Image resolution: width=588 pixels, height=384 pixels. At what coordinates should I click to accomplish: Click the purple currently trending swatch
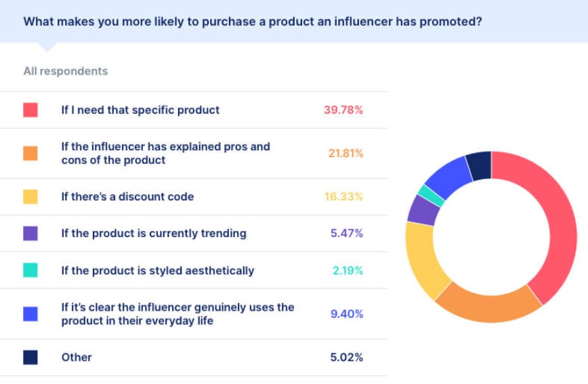30,234
